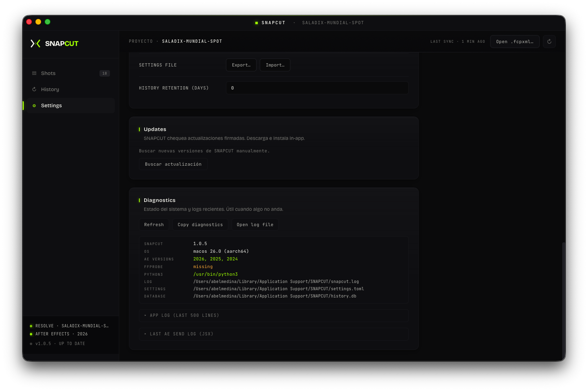Click the green After Effects status dot
588x391 pixels.
point(31,334)
